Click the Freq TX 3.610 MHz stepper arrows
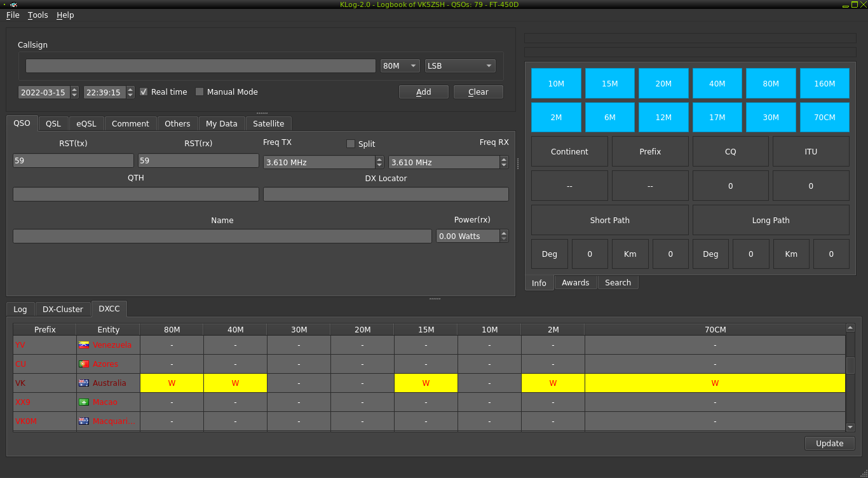Screen dimensions: 868x478 pyautogui.click(x=379, y=162)
